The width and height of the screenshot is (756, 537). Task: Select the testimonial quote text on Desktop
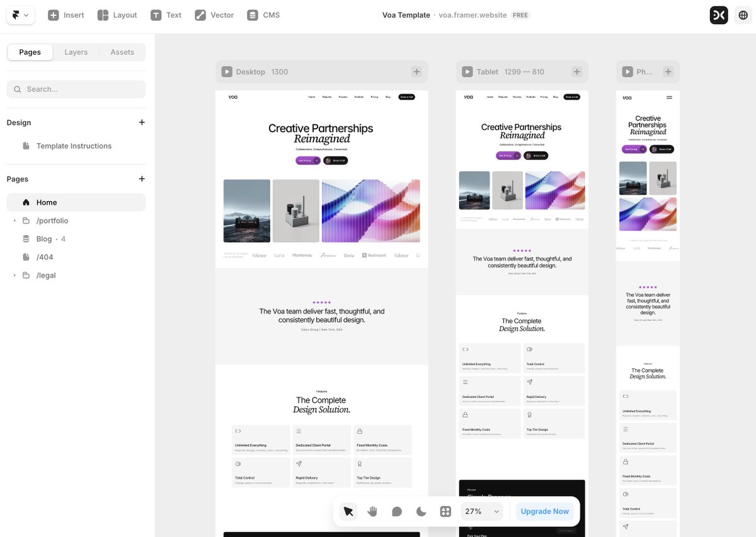tap(321, 315)
